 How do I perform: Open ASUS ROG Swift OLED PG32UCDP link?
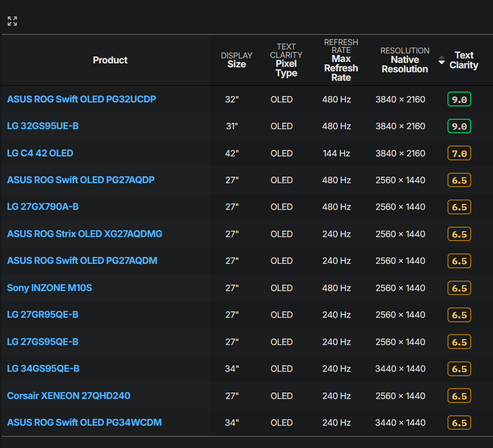81,99
